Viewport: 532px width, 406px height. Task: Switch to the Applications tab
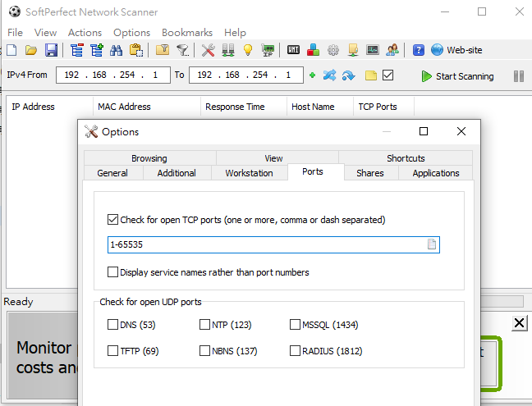coord(436,173)
